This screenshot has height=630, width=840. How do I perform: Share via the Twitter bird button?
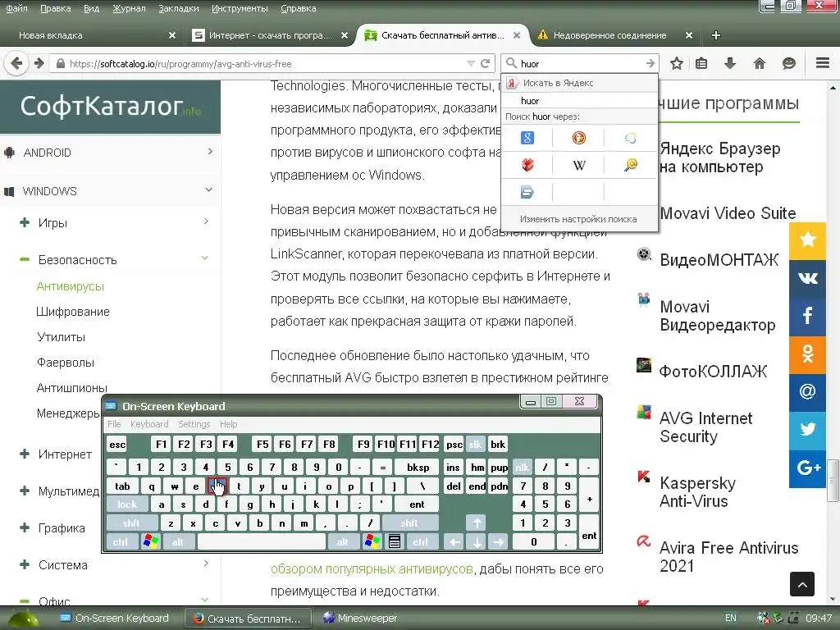click(807, 430)
